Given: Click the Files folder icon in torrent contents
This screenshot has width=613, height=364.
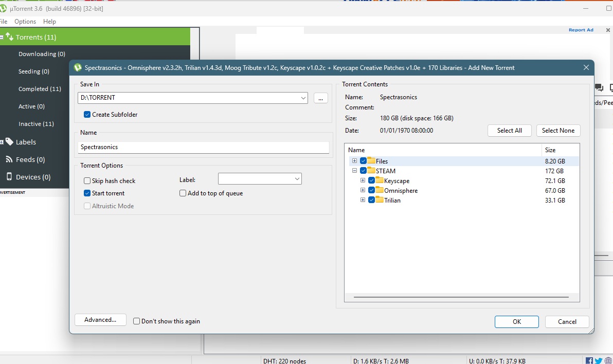Looking at the screenshot, I should pyautogui.click(x=371, y=161).
